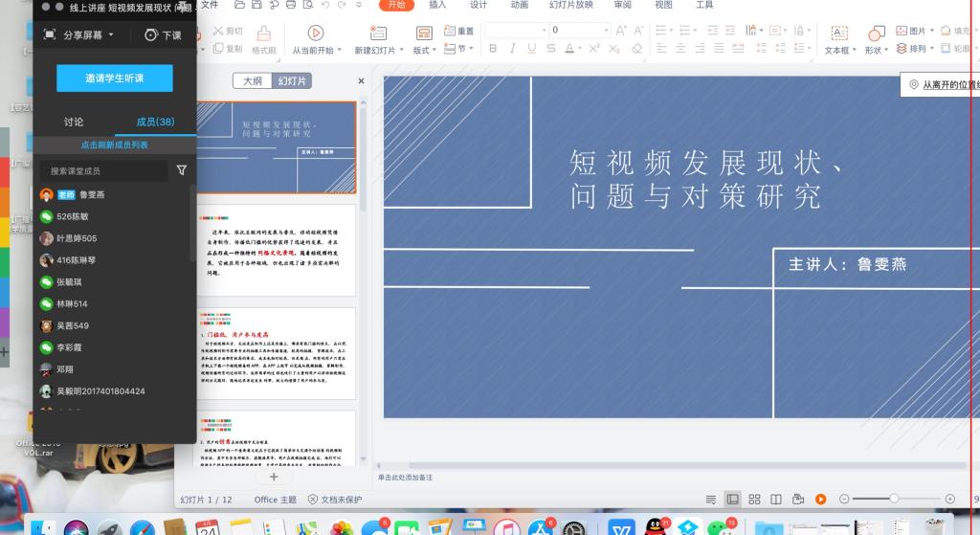Viewport: 980px width, 535px height.
Task: Click the print icon in quick toolbar
Action: click(291, 5)
